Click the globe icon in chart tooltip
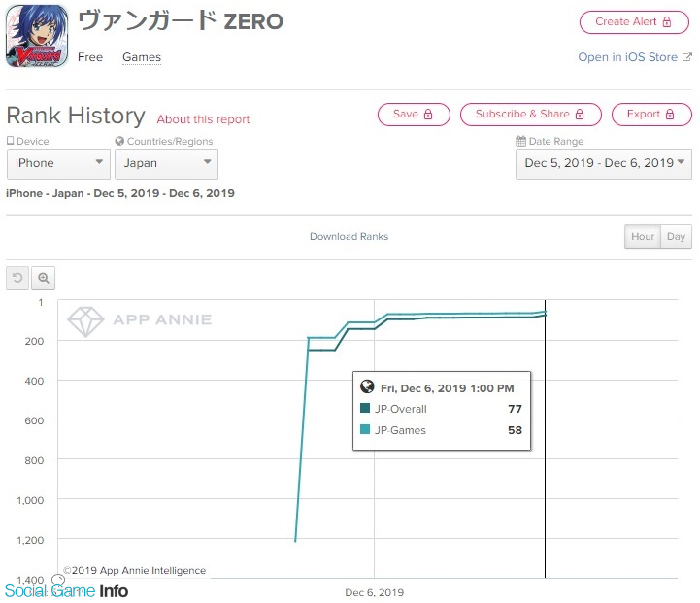The width and height of the screenshot is (700, 603). (367, 386)
